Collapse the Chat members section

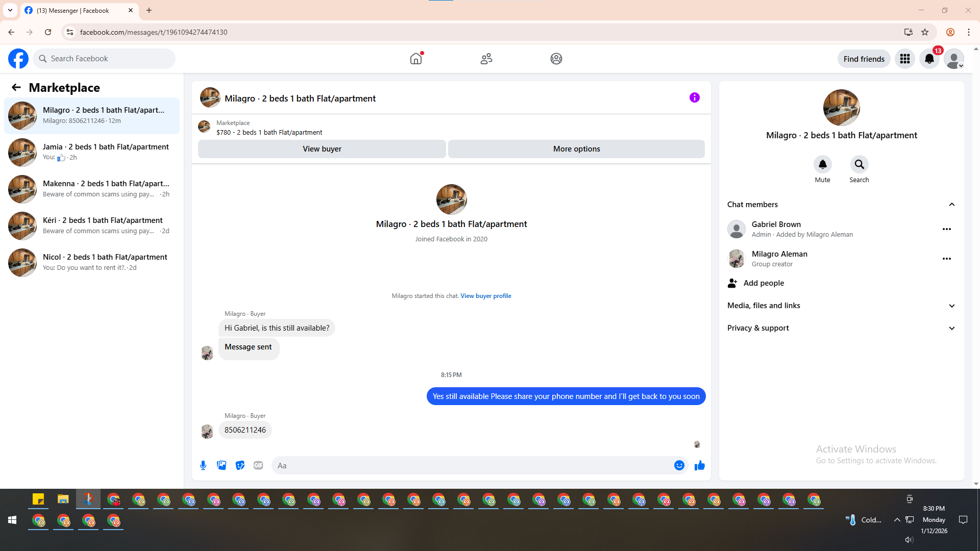click(951, 205)
